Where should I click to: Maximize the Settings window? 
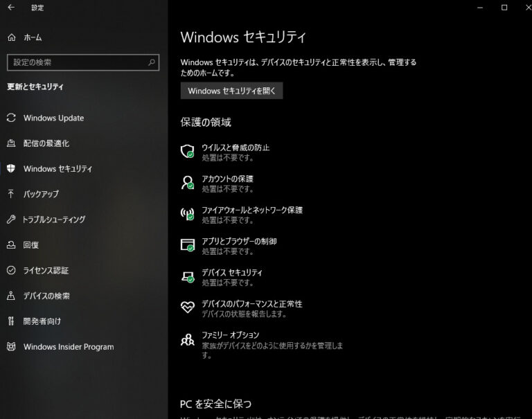pos(504,8)
